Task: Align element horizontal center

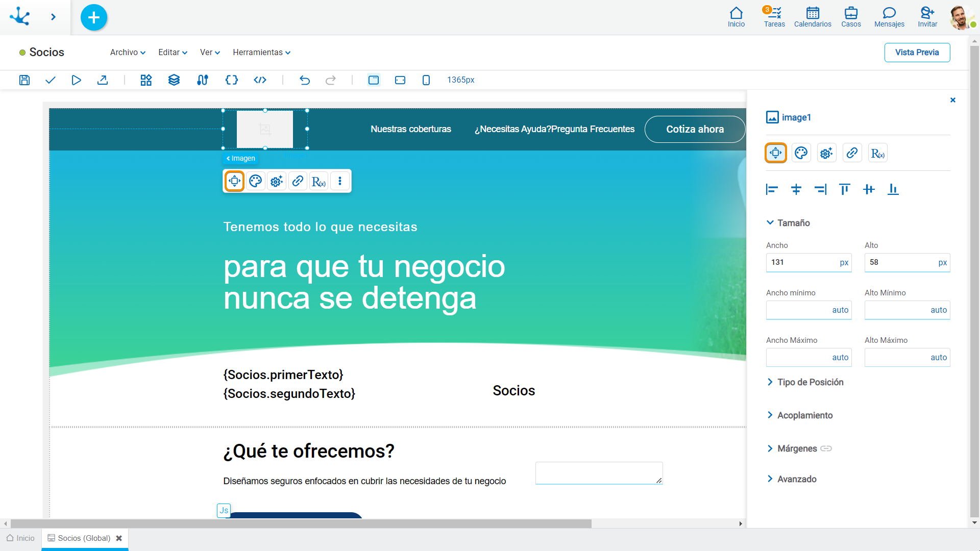Action: point(796,190)
